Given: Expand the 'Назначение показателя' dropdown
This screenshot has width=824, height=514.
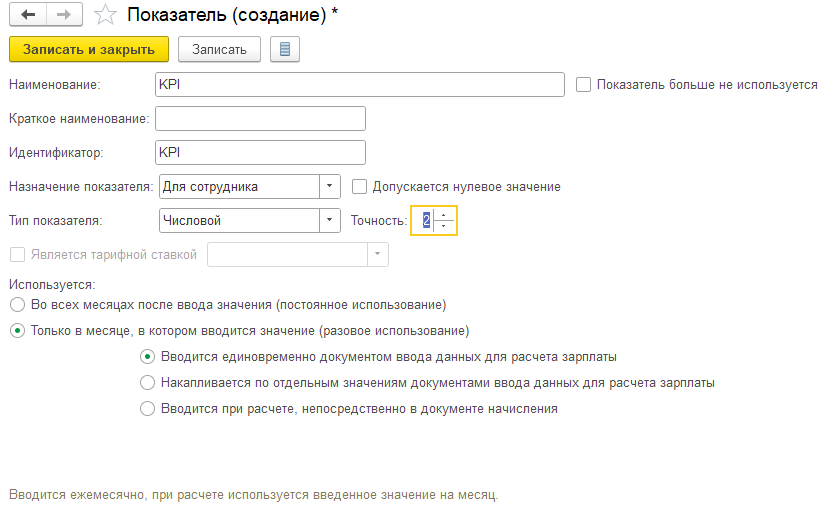Looking at the screenshot, I should [x=330, y=186].
